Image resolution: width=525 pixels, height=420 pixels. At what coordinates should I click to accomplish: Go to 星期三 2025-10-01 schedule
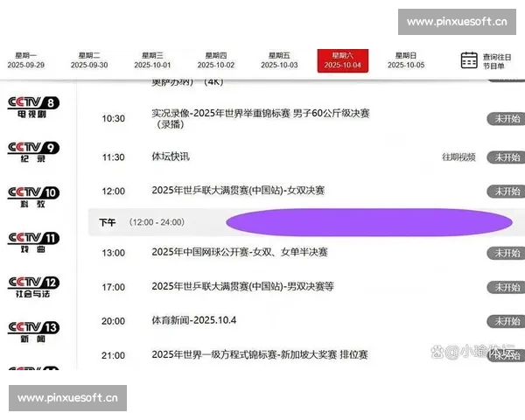pos(152,59)
